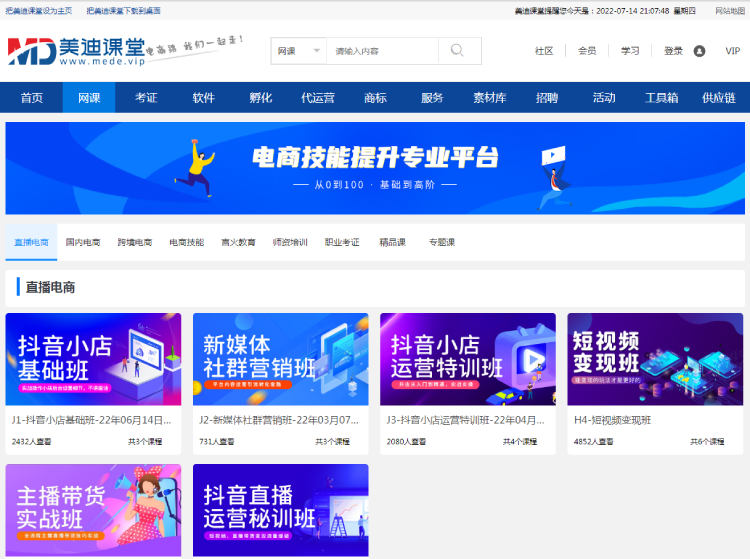Select 活动 in navigation bar
The height and width of the screenshot is (559, 750).
(604, 98)
